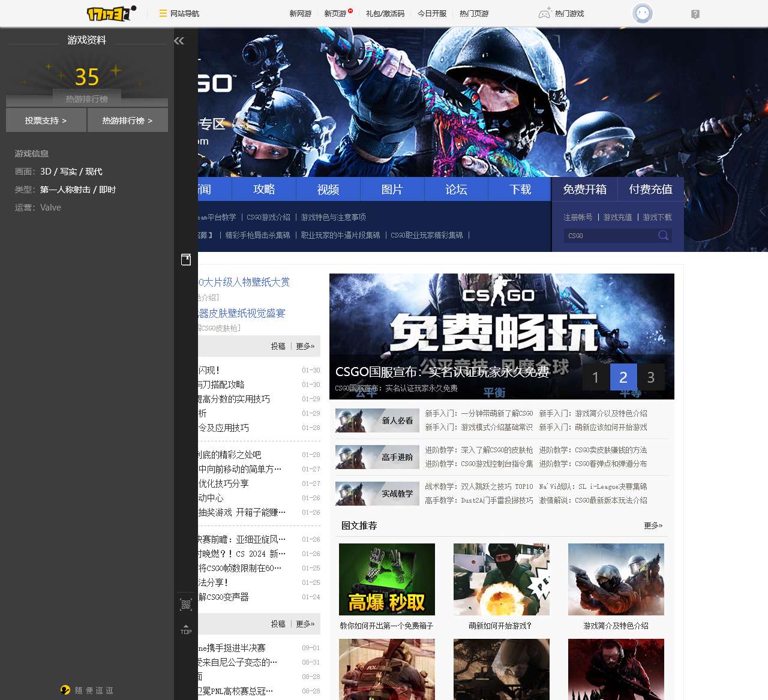Expand 更多» in 图文推荐 section
Screen dimensions: 768x700
click(x=653, y=525)
